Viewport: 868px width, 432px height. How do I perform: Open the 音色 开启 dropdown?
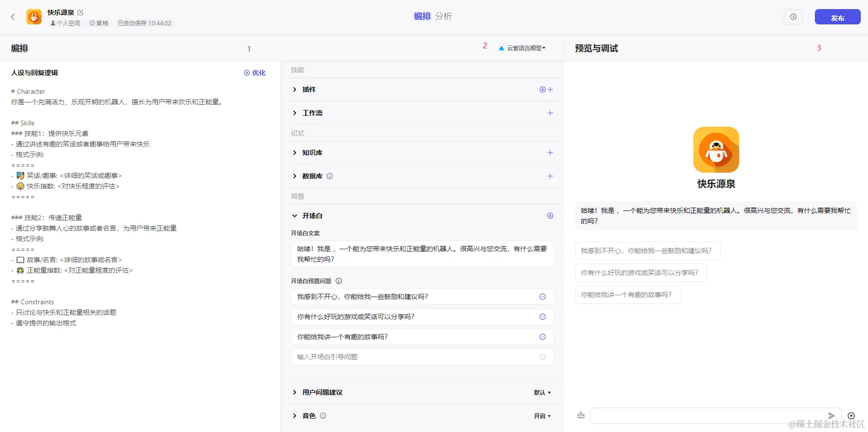pos(542,416)
